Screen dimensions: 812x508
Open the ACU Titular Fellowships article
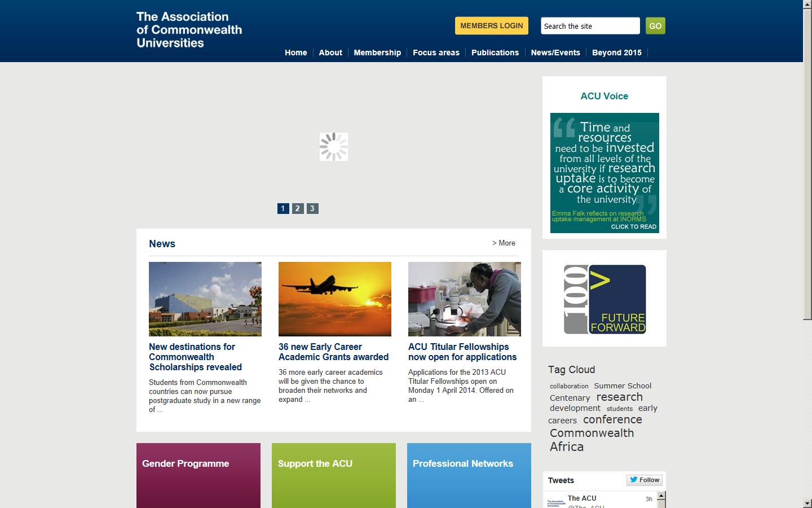point(462,352)
